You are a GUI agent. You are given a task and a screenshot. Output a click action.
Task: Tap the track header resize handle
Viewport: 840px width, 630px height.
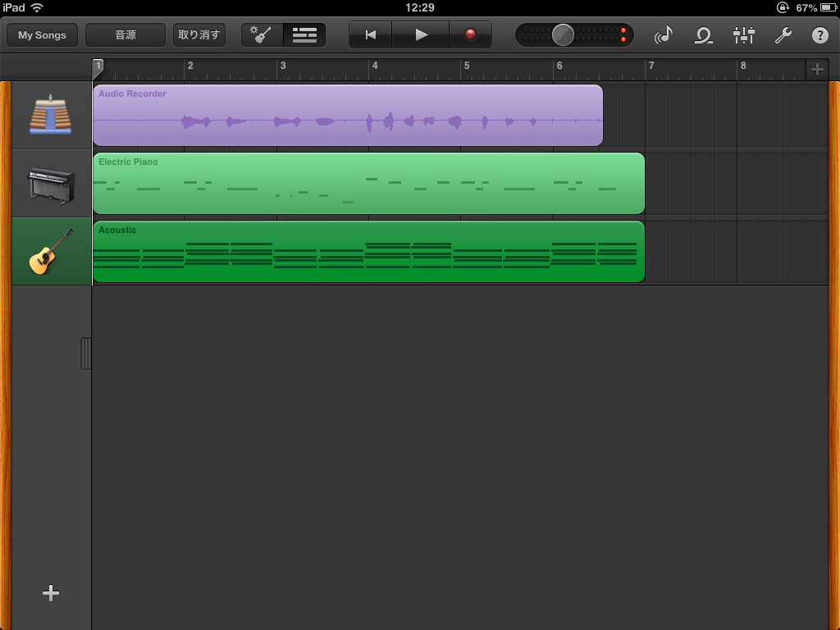click(x=85, y=354)
